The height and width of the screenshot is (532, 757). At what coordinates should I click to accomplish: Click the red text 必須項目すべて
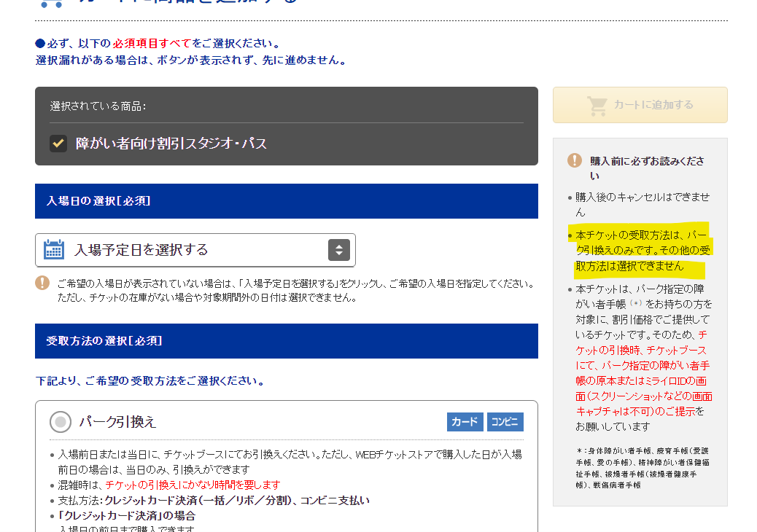click(152, 44)
